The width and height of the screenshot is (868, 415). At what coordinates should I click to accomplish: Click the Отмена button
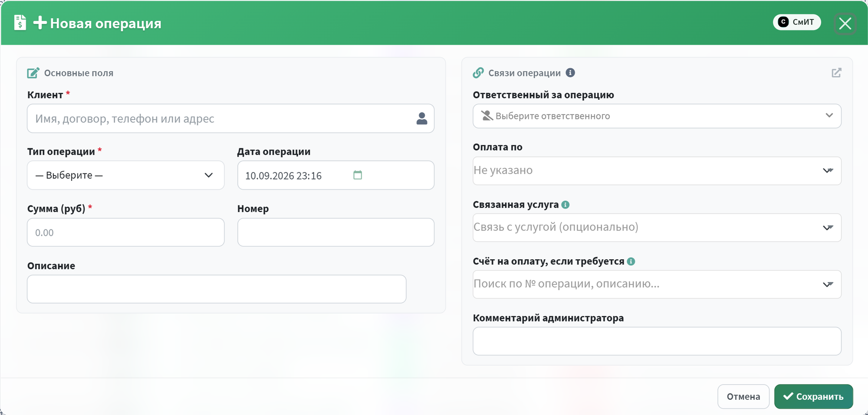(x=743, y=396)
